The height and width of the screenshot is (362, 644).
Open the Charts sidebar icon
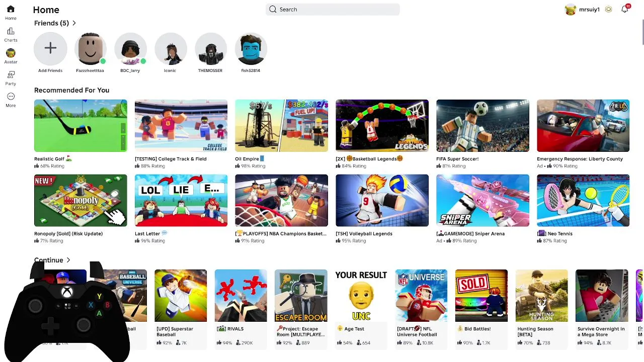(11, 31)
